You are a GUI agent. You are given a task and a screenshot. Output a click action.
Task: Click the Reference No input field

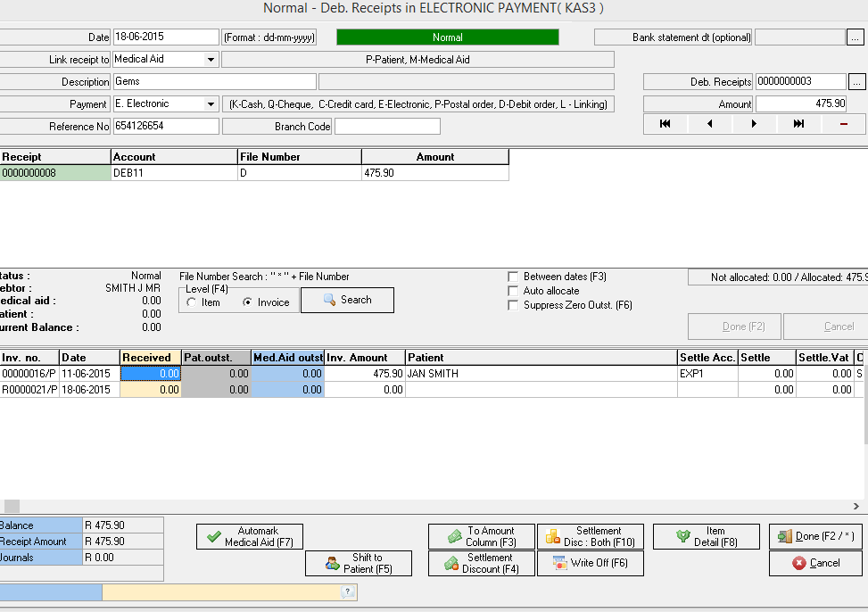tap(165, 127)
